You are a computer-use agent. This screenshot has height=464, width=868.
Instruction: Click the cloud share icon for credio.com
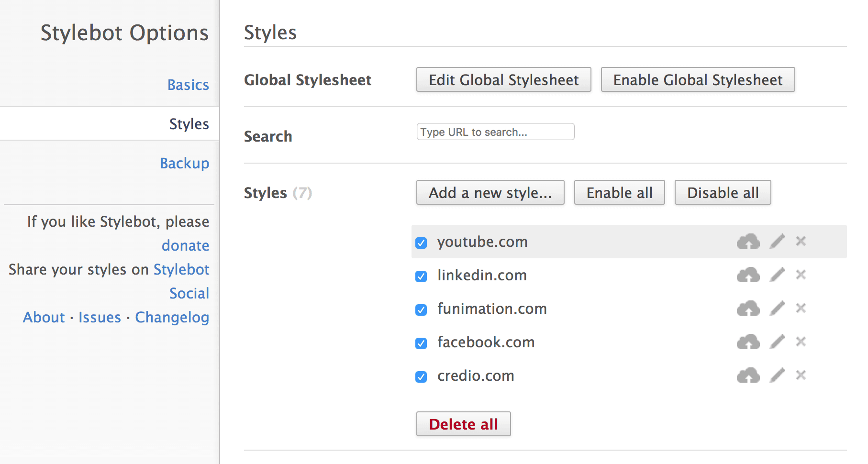[748, 376]
